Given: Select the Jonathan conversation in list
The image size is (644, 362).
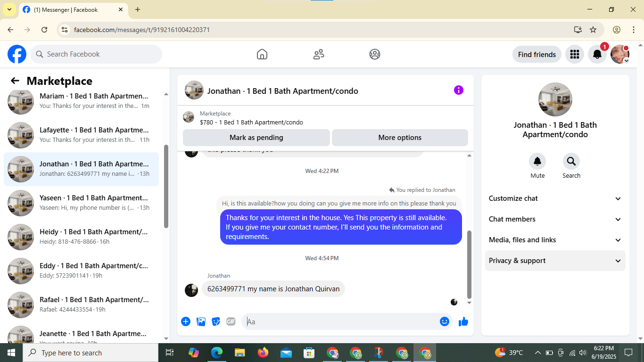Looking at the screenshot, I should 81,169.
